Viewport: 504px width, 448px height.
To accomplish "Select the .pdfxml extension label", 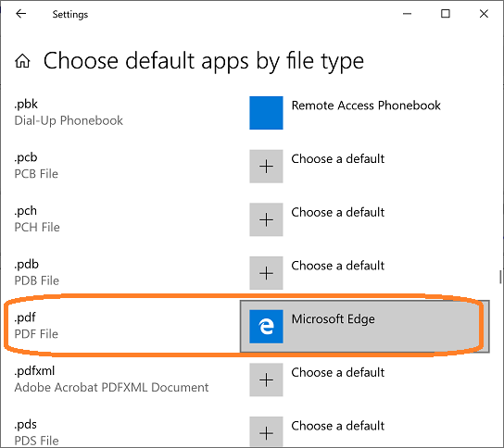I will coord(34,371).
